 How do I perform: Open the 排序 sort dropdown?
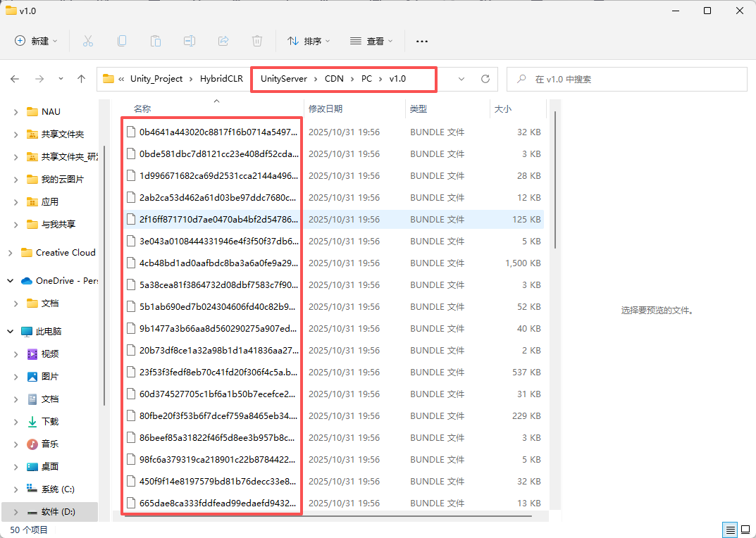point(309,41)
